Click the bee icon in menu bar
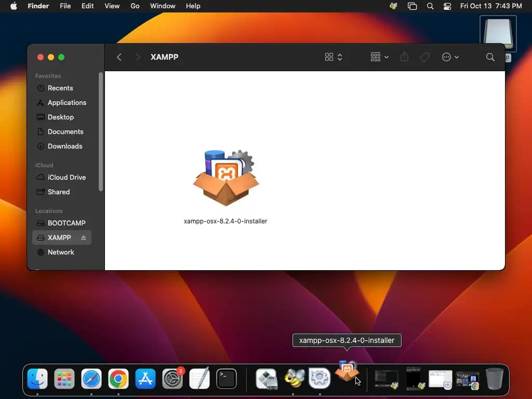 394,6
